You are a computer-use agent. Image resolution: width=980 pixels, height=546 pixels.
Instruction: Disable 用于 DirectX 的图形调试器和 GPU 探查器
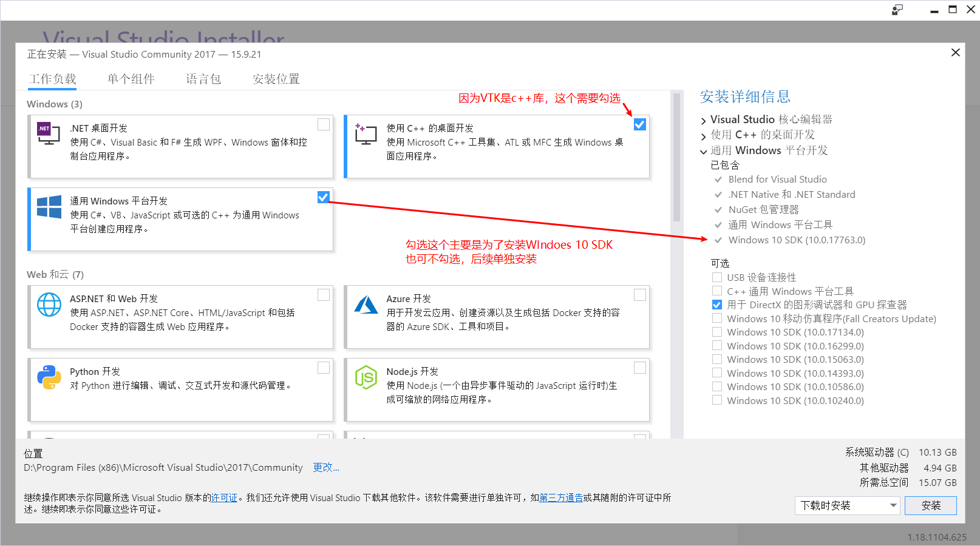[716, 305]
